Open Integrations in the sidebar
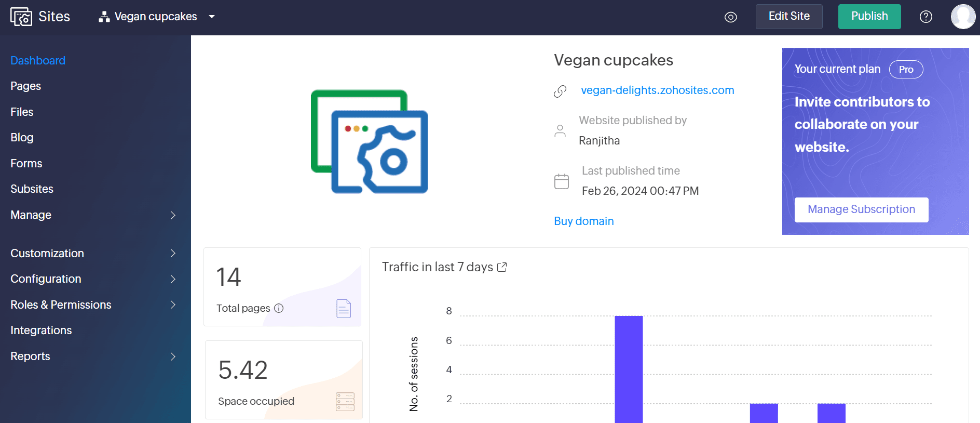 click(x=41, y=330)
